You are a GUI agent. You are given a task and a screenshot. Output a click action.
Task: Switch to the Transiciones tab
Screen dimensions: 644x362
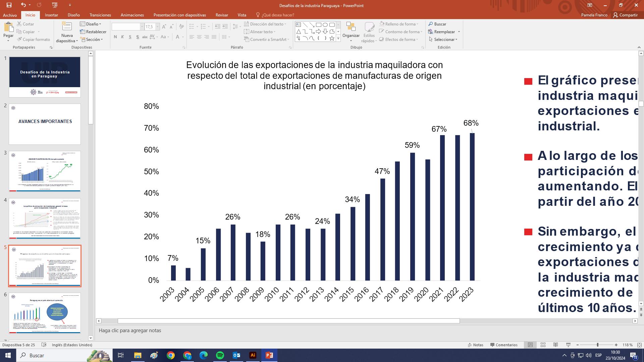[100, 15]
